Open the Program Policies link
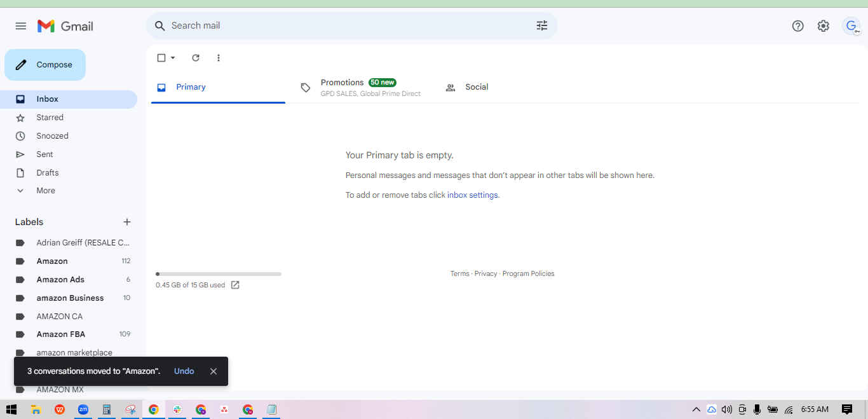 (529, 274)
